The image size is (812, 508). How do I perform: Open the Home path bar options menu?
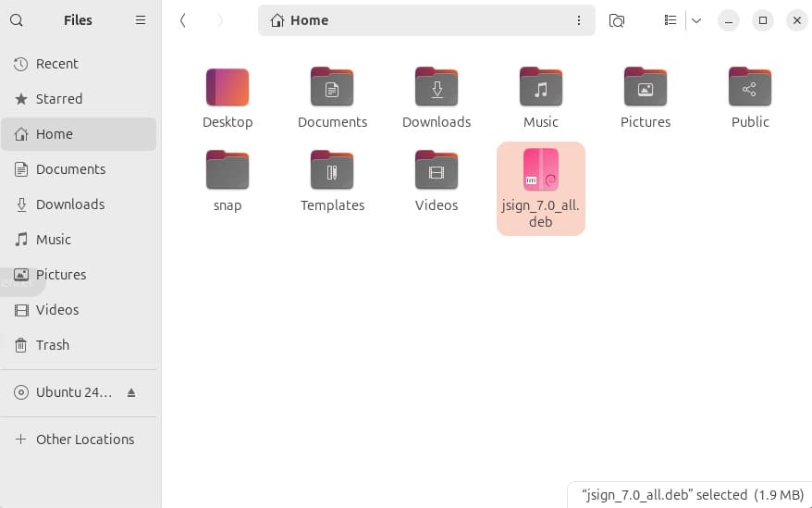579,20
